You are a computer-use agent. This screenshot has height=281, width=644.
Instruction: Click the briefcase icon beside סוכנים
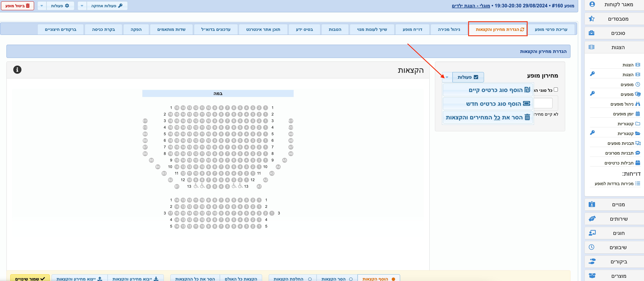pyautogui.click(x=591, y=33)
